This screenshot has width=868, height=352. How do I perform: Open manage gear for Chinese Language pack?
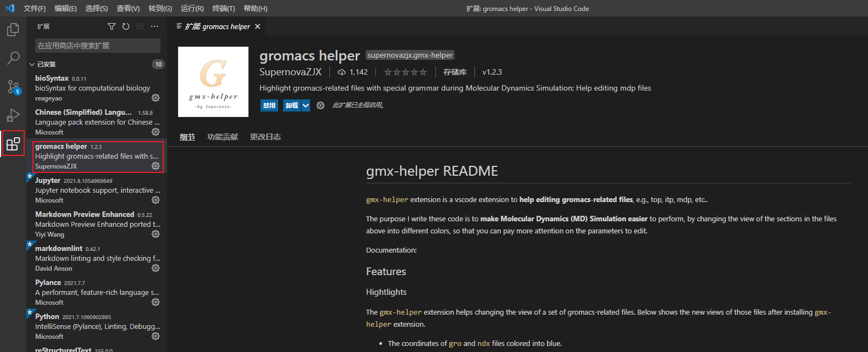[156, 132]
